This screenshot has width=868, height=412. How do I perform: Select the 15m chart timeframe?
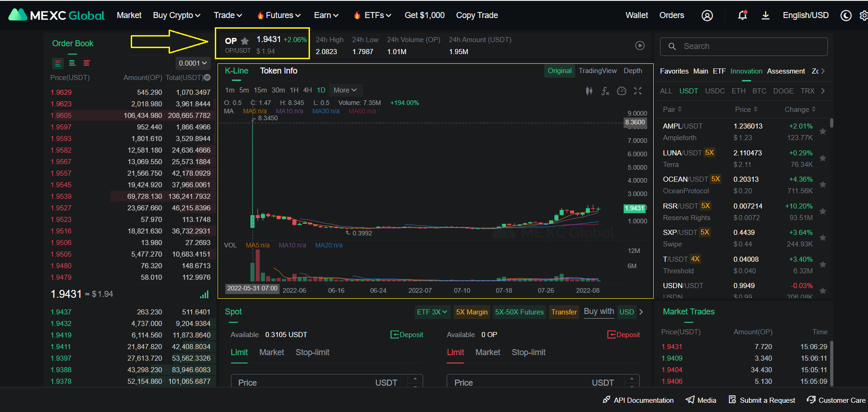point(260,90)
